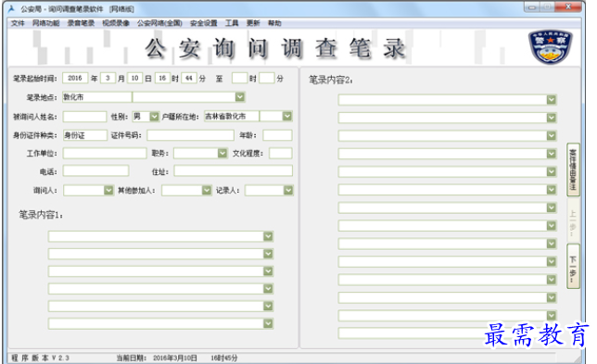This screenshot has height=364, width=597.
Task: Focus the 文化程度 input field
Action: pos(281,153)
